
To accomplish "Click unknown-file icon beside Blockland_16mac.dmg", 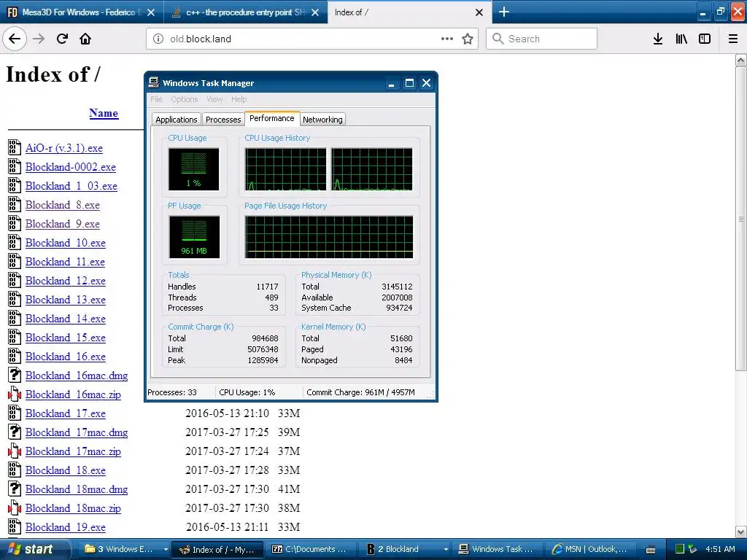I will tap(15, 376).
